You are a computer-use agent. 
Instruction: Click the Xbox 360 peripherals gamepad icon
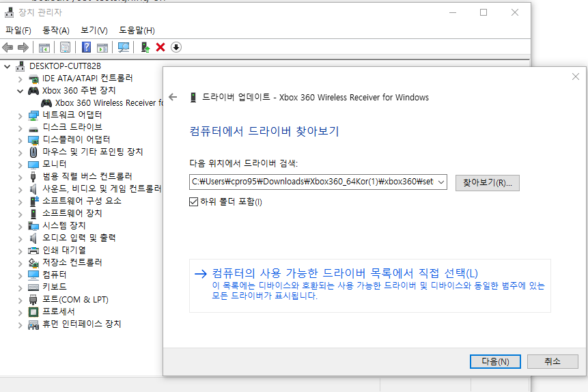33,91
